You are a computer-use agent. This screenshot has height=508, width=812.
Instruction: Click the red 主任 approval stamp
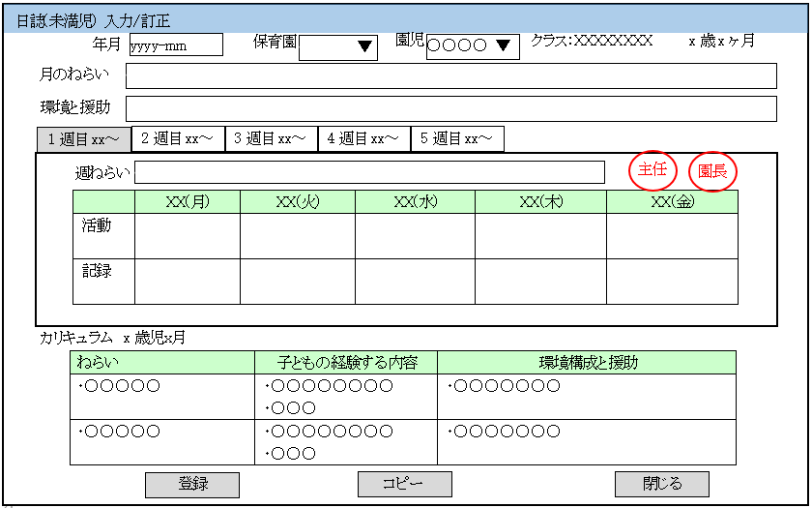[652, 170]
